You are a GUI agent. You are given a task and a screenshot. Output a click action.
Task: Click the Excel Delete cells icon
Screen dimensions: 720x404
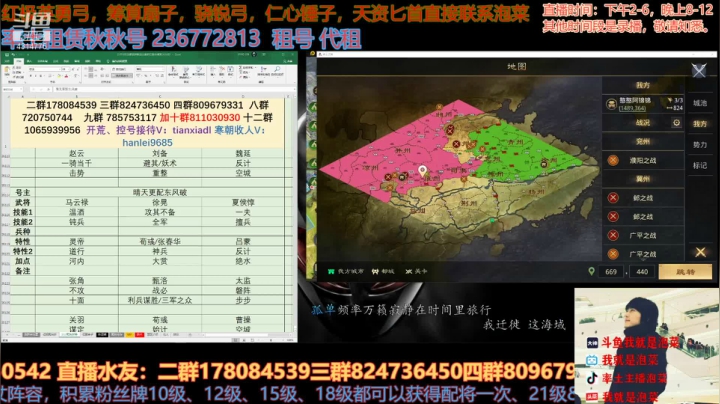coord(221,71)
